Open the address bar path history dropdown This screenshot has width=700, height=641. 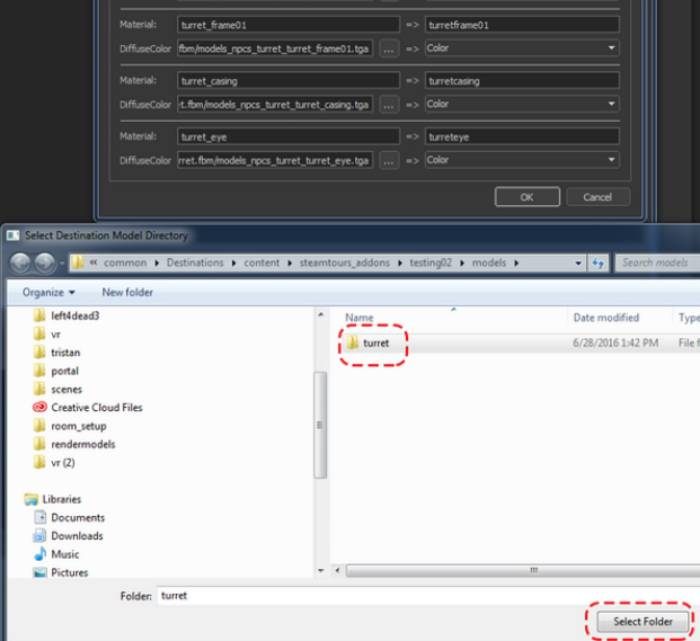point(580,263)
